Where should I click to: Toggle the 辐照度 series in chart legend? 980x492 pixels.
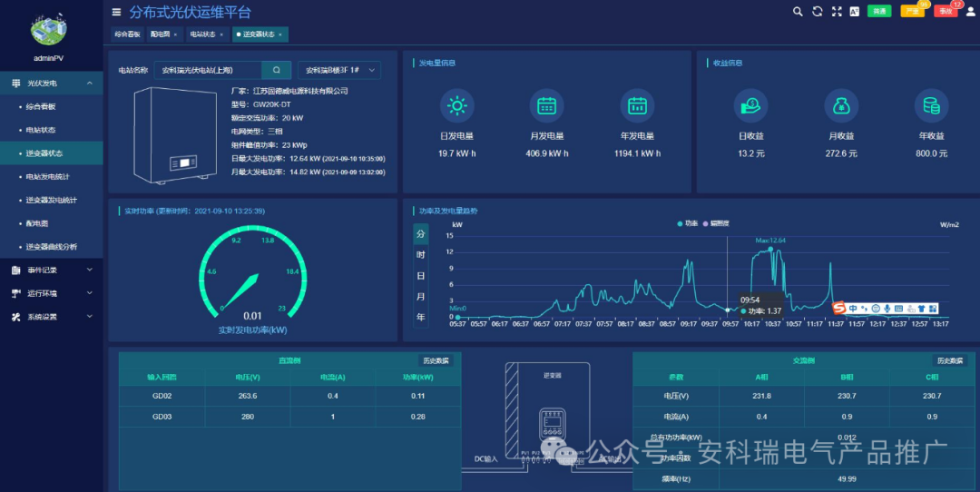tap(716, 223)
